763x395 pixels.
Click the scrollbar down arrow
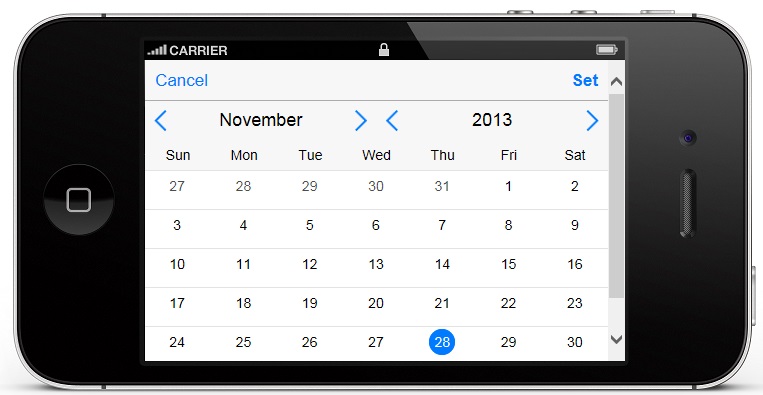[x=616, y=339]
